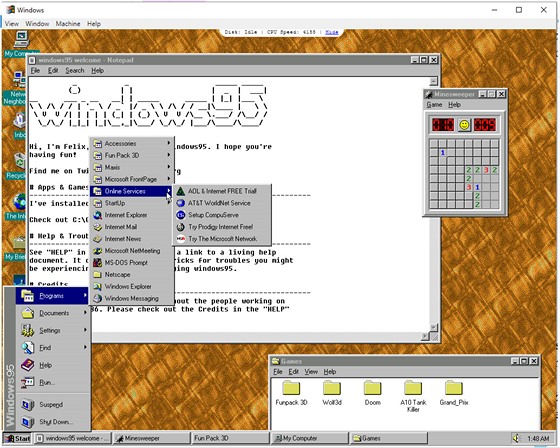Viewport: 560px width, 448px height.
Task: Click Notepad's horizontal scroll right arrow
Action: pos(425,336)
